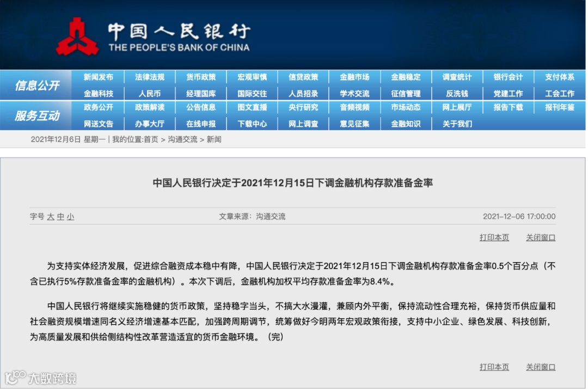The width and height of the screenshot is (588, 389).
Task: Set font size to 小
Action: 70,217
